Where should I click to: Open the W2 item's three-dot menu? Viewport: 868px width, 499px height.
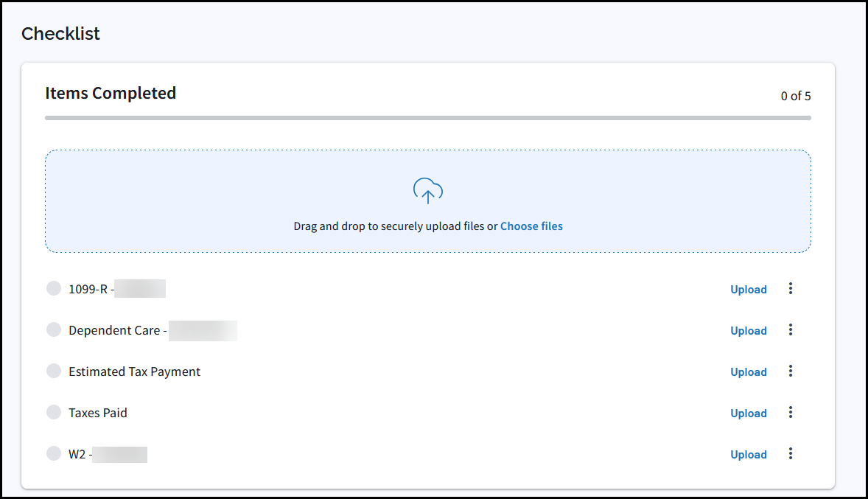(791, 454)
